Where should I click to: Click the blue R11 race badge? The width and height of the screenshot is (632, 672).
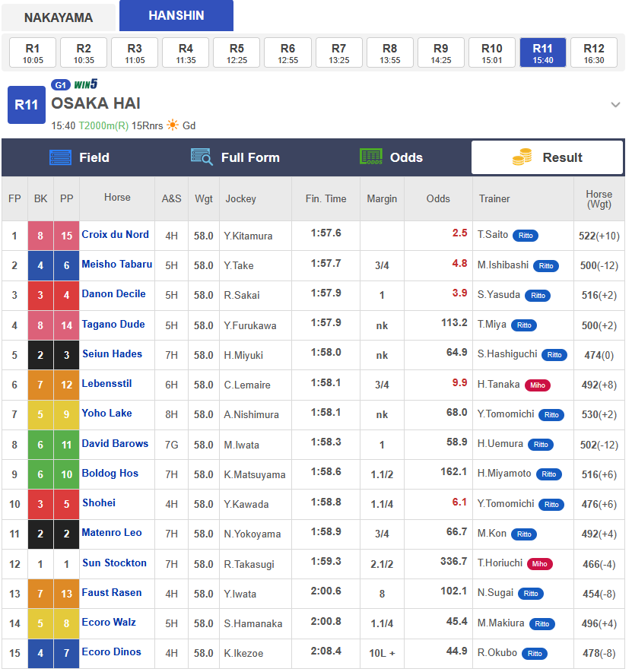[x=27, y=105]
